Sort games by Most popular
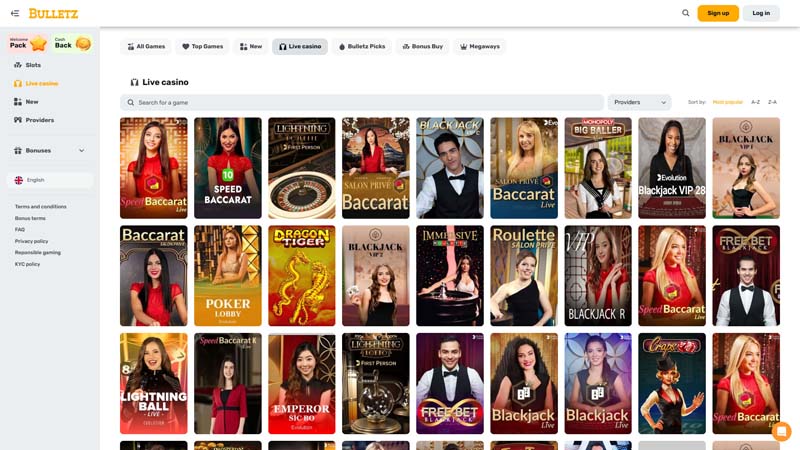The height and width of the screenshot is (450, 800). [x=727, y=102]
